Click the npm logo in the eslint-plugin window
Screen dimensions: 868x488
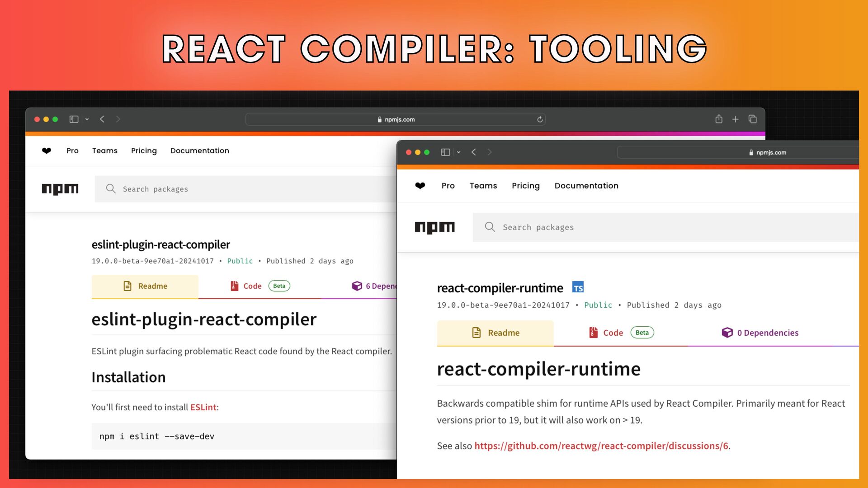coord(60,189)
